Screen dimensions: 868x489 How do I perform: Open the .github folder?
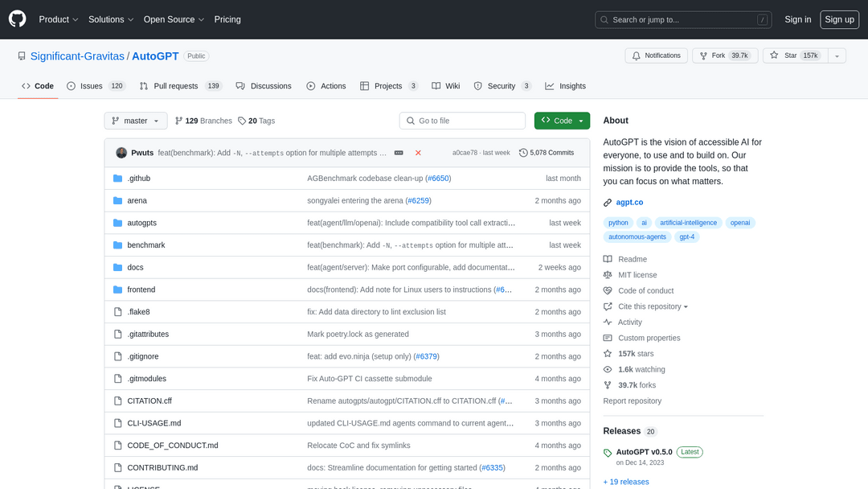pyautogui.click(x=138, y=179)
